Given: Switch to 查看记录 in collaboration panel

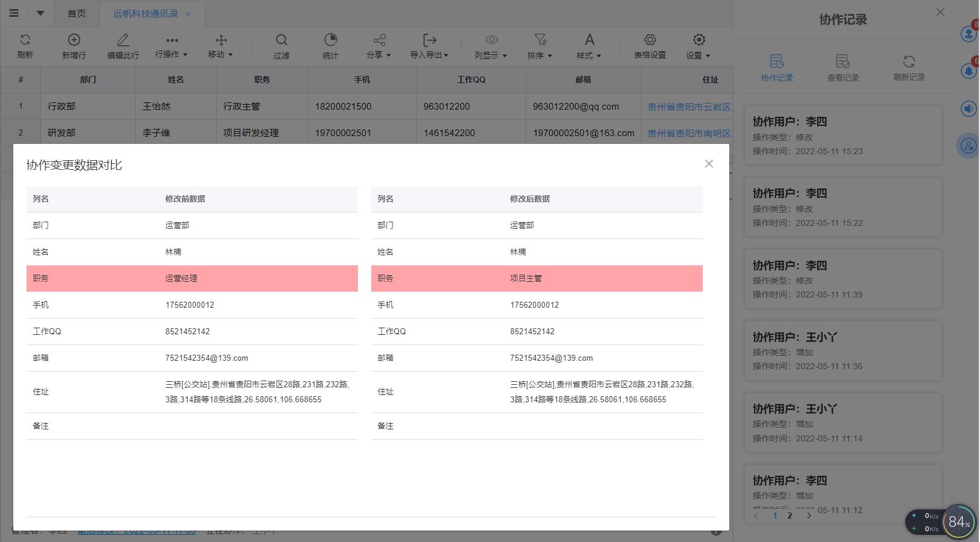Looking at the screenshot, I should click(x=842, y=66).
